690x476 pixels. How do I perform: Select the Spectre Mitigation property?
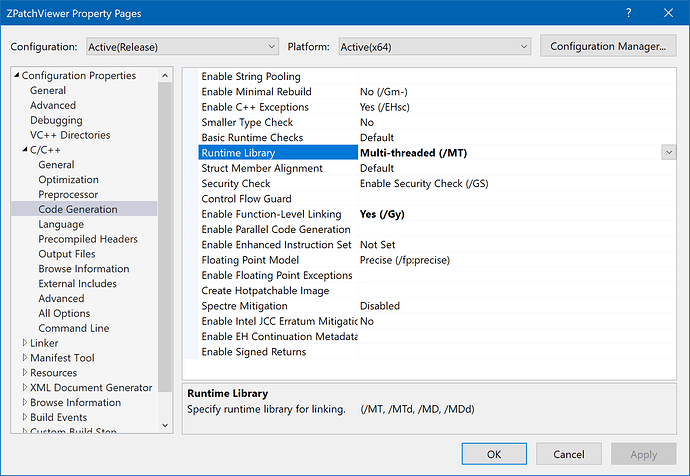pos(245,306)
